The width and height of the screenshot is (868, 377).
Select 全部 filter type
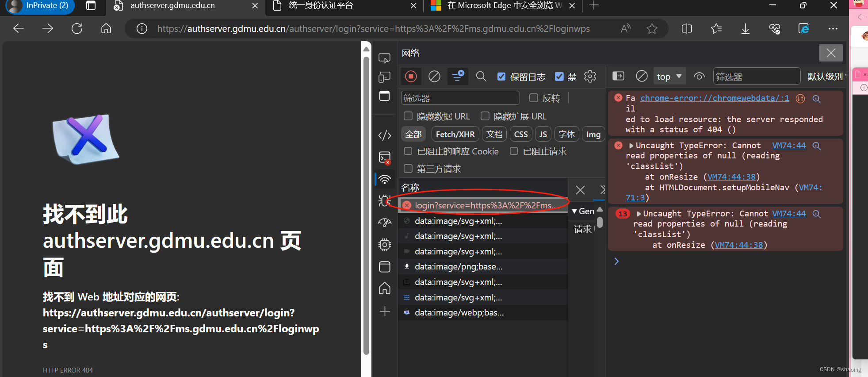[413, 134]
